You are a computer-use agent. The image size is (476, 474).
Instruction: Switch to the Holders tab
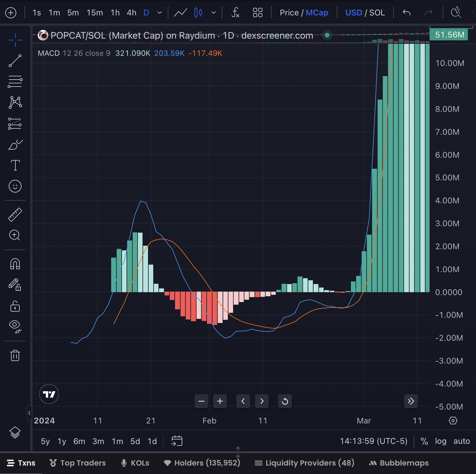pos(202,463)
